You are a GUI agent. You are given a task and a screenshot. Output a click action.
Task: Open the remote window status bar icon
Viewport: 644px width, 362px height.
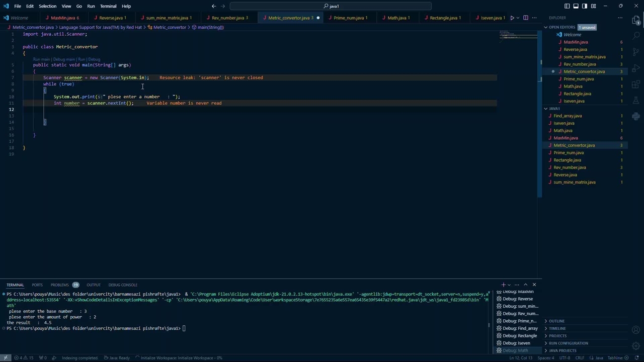click(x=6, y=358)
